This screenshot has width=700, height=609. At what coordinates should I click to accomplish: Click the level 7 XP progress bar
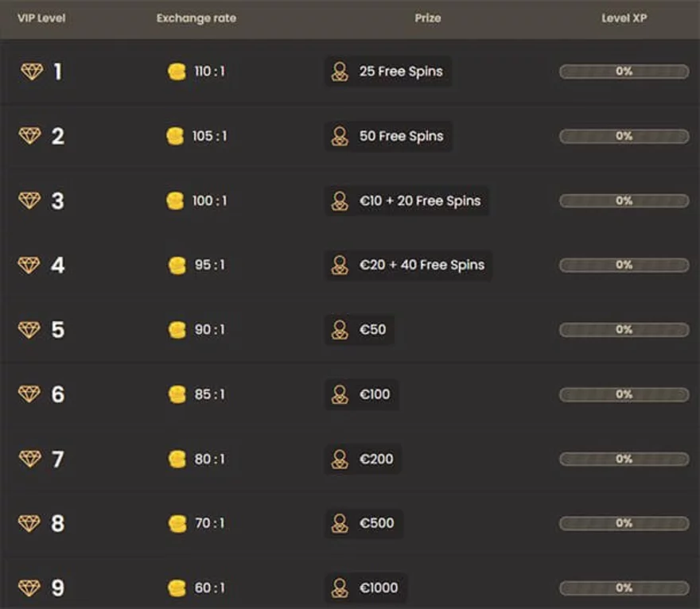[624, 459]
